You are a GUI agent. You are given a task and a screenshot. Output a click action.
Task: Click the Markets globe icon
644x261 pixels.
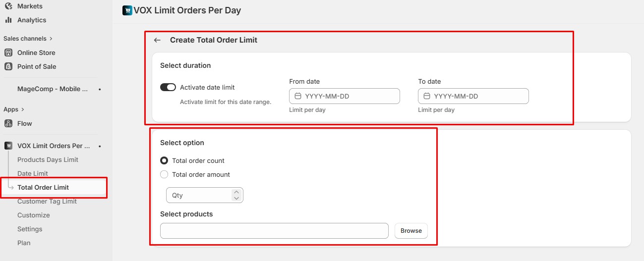8,6
